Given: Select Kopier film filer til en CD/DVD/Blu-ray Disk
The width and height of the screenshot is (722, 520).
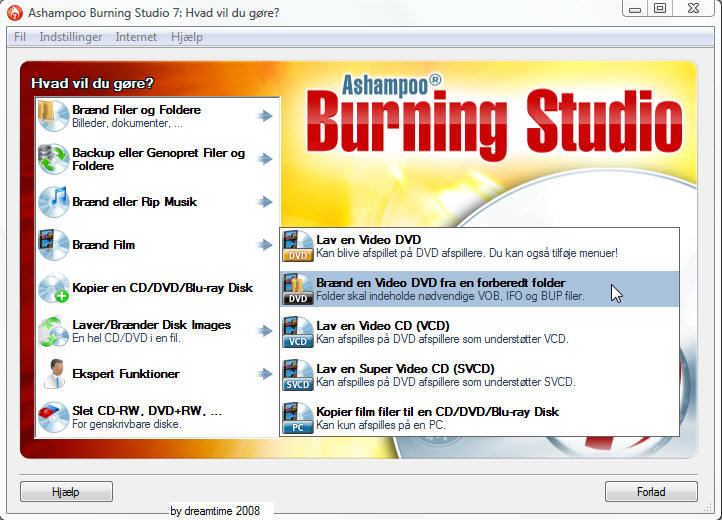Looking at the screenshot, I should point(479,418).
